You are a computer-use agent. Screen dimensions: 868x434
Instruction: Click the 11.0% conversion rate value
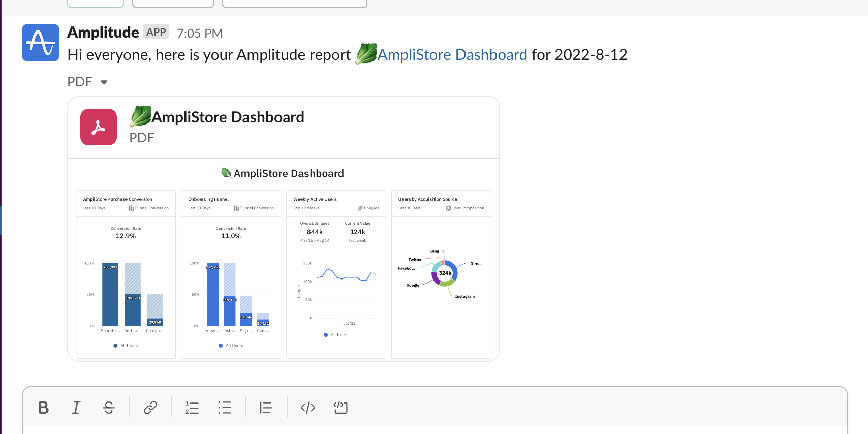pyautogui.click(x=231, y=236)
